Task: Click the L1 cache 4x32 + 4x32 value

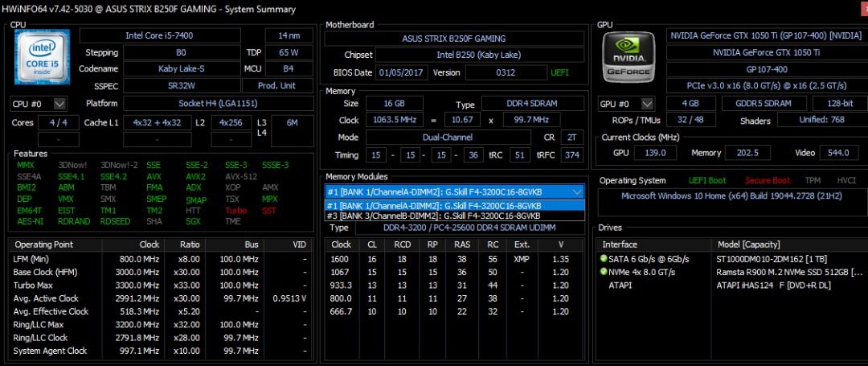Action: [158, 123]
